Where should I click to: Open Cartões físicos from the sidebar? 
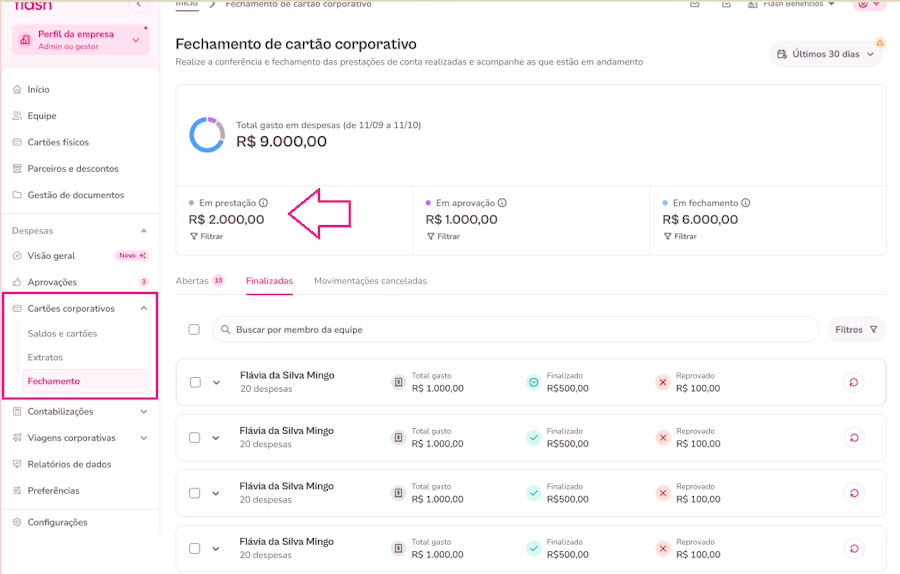point(58,142)
